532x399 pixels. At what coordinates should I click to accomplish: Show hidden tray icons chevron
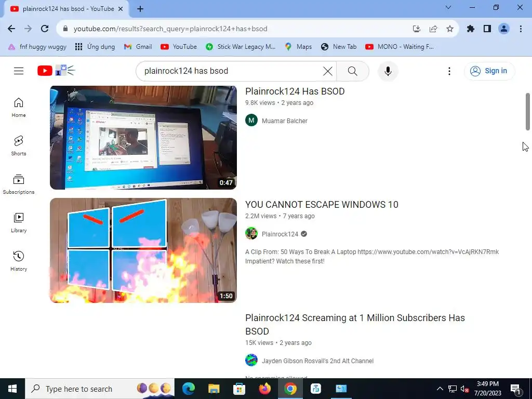tap(440, 389)
